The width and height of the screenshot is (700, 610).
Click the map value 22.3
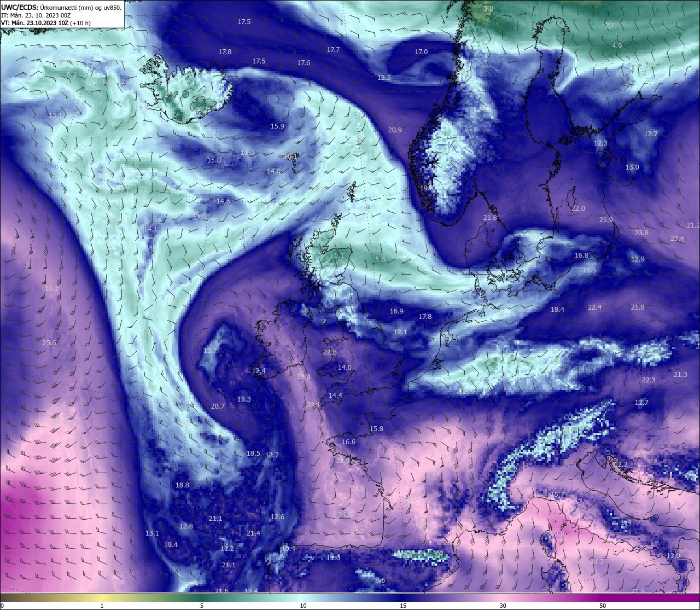(649, 380)
